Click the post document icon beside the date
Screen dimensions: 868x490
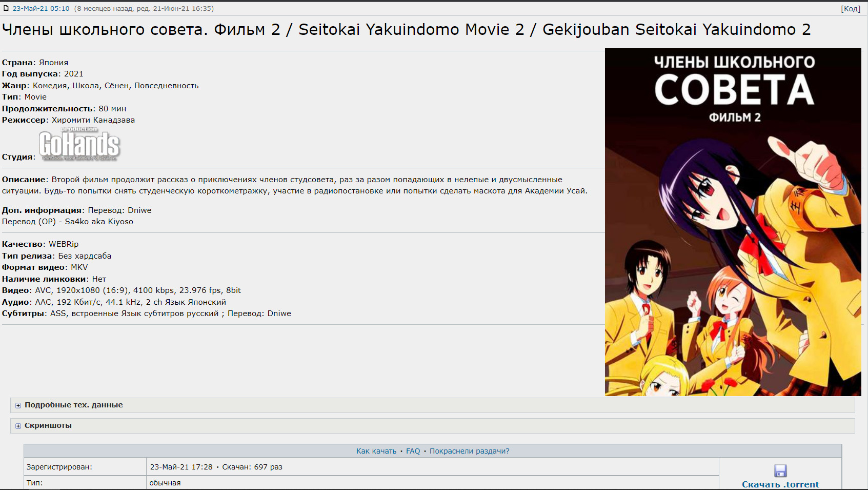point(6,8)
